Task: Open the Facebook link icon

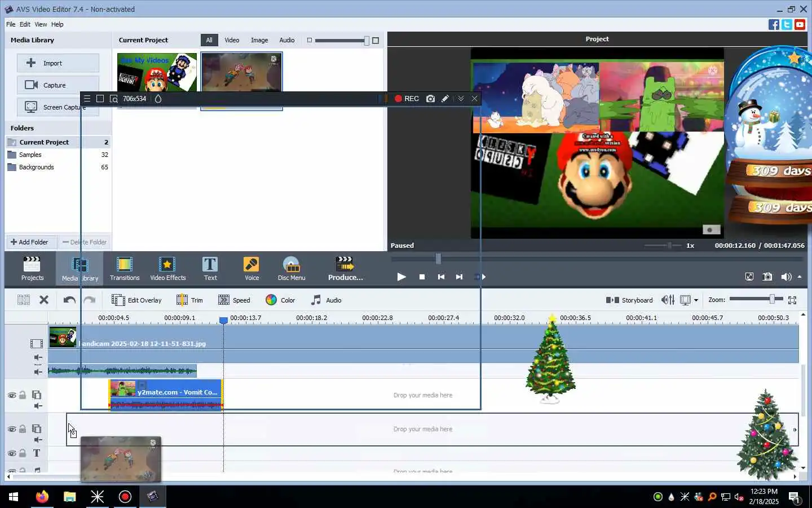Action: tap(774, 24)
